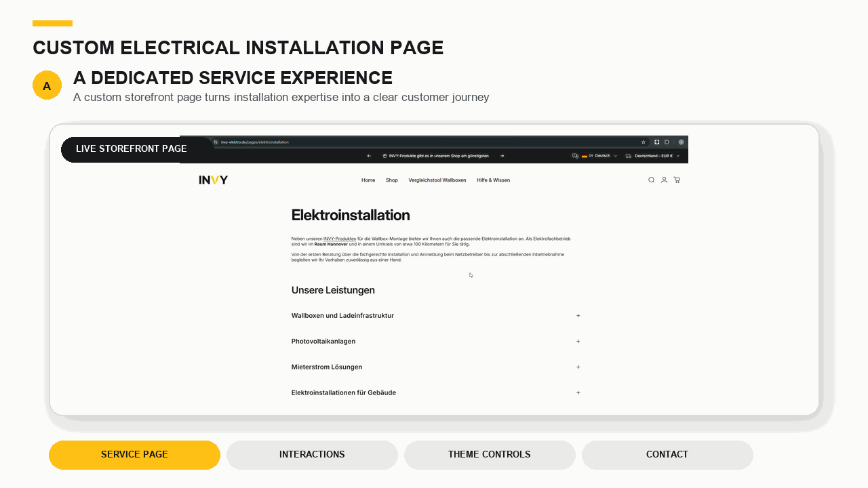The height and width of the screenshot is (488, 868).
Task: Bookmark the page with the star icon
Action: coord(644,142)
